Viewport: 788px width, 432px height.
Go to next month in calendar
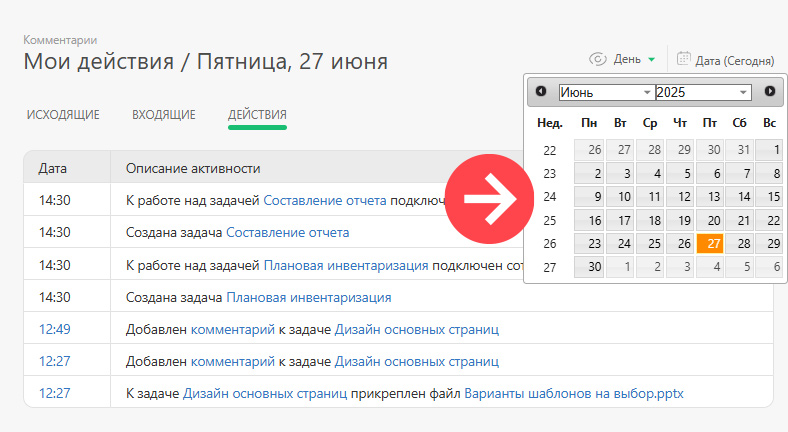[x=770, y=91]
